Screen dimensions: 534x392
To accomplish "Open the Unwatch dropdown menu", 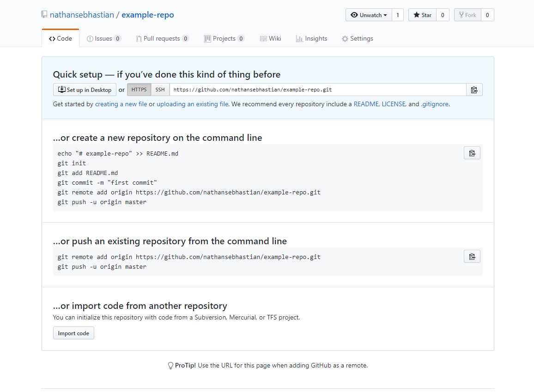I will pyautogui.click(x=369, y=15).
